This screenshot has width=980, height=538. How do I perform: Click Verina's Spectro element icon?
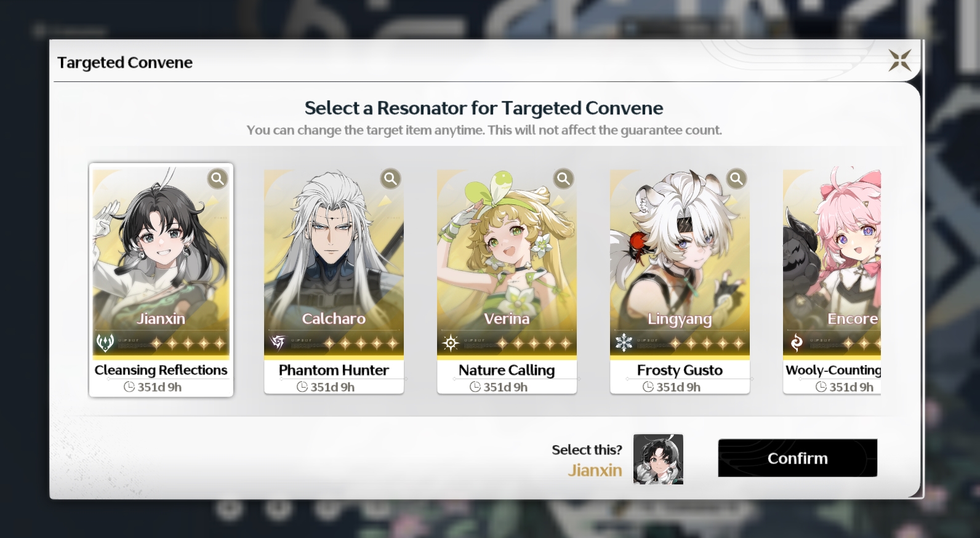pos(451,342)
